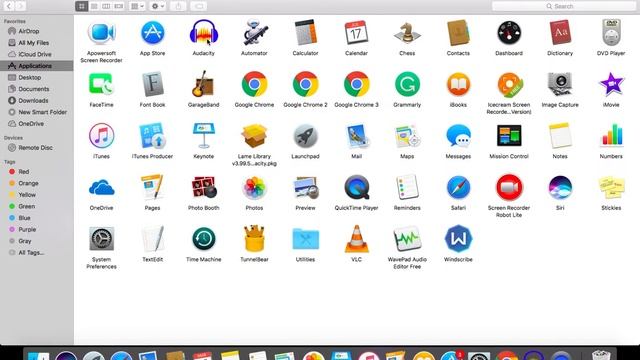Select Remote Disc under Devices

tap(37, 148)
